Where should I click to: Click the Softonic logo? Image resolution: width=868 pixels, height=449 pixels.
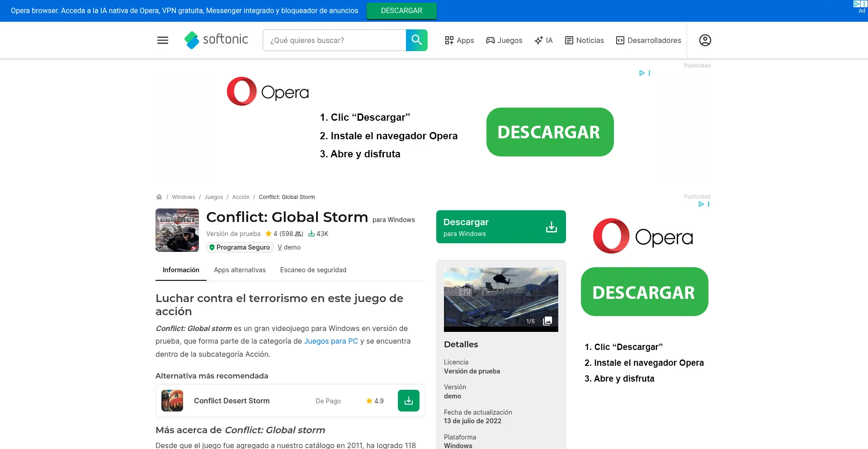(216, 40)
